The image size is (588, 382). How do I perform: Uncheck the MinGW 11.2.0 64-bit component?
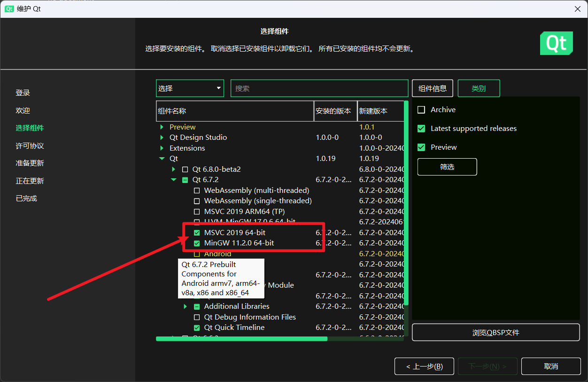click(197, 243)
